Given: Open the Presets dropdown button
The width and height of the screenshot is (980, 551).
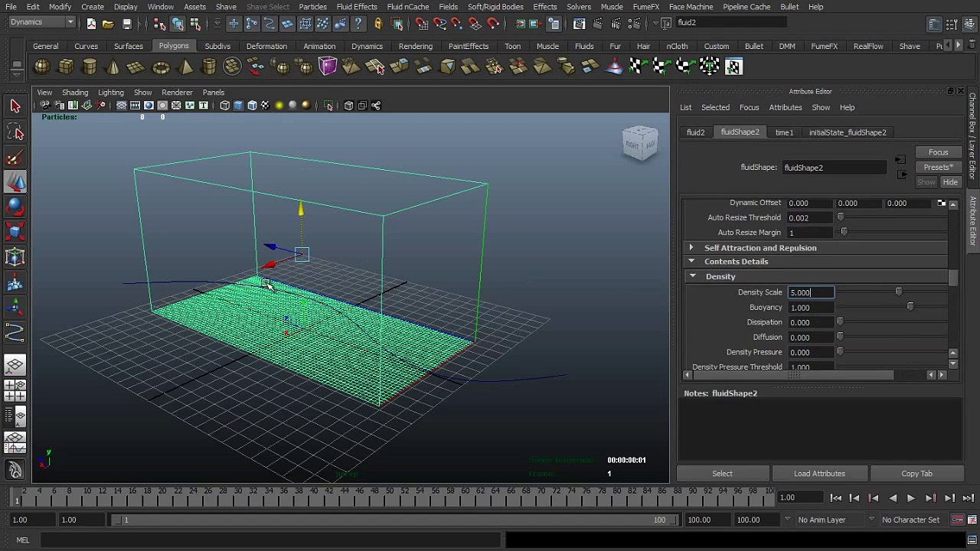Looking at the screenshot, I should [938, 167].
